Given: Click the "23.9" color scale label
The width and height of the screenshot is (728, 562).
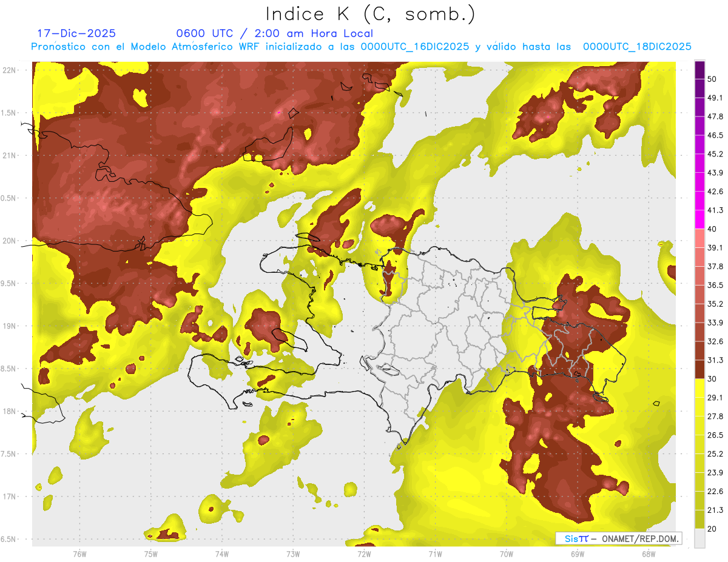Looking at the screenshot, I should pos(715,472).
